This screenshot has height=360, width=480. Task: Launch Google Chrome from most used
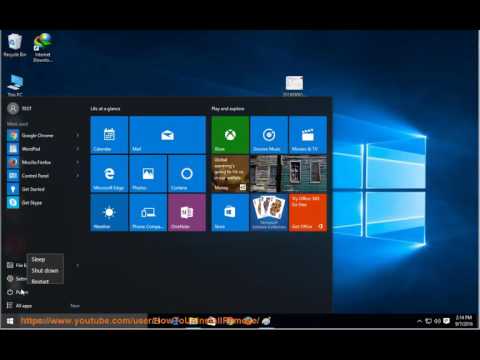point(37,135)
